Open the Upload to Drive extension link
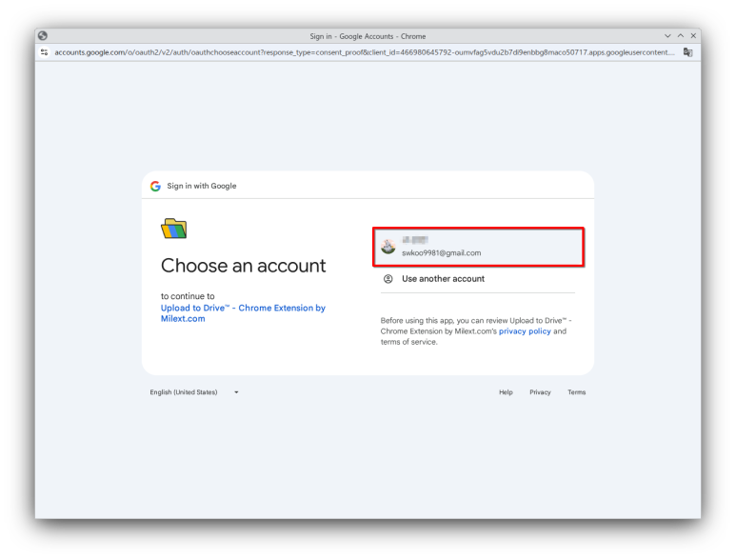This screenshot has height=560, width=736. (243, 313)
